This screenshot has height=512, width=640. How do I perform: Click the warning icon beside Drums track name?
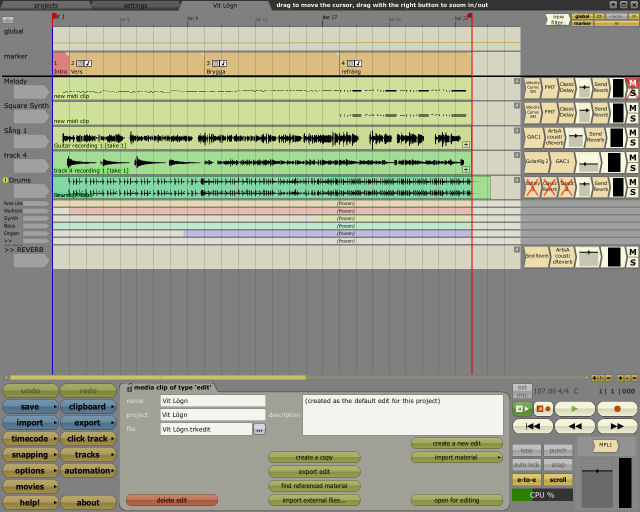point(6,180)
